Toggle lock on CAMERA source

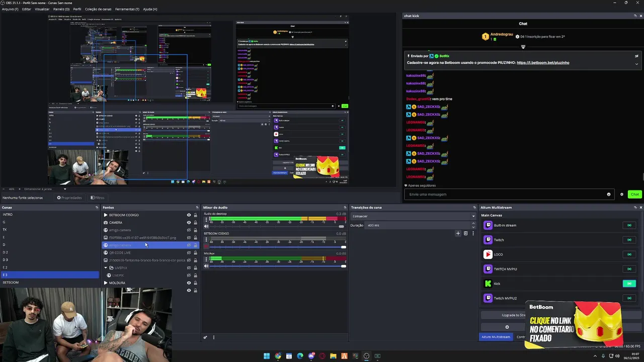(x=195, y=223)
